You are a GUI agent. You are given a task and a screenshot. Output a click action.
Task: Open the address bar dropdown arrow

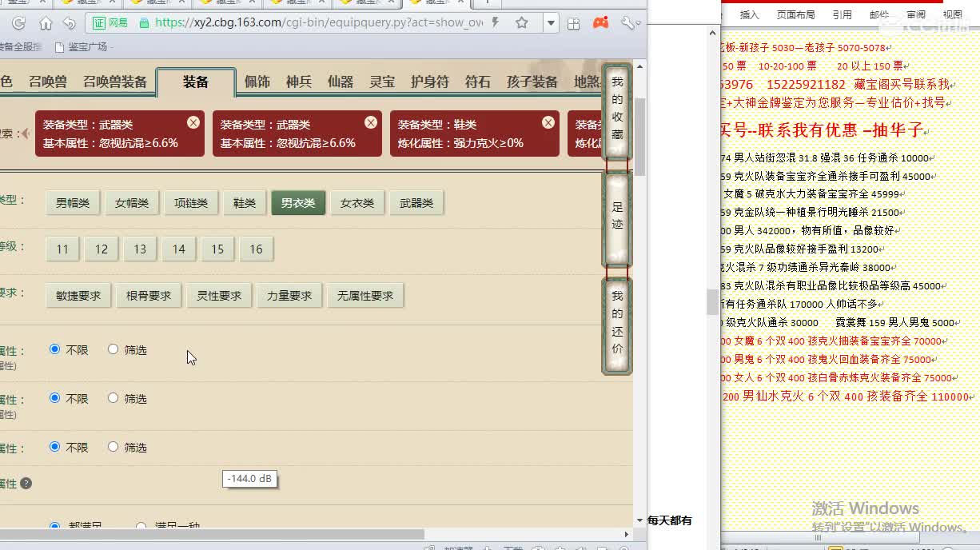[550, 23]
